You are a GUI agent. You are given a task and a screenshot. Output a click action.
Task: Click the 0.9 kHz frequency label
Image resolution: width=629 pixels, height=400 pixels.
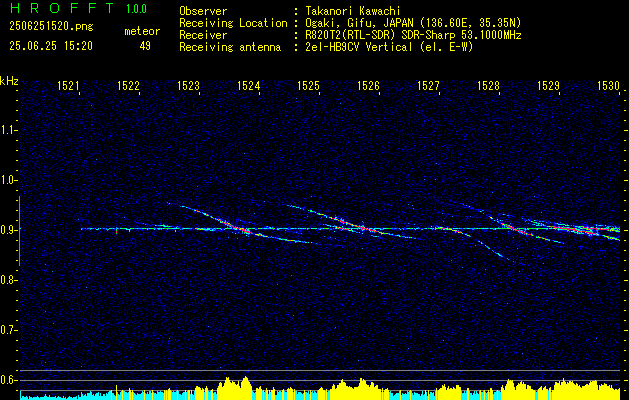(x=7, y=230)
